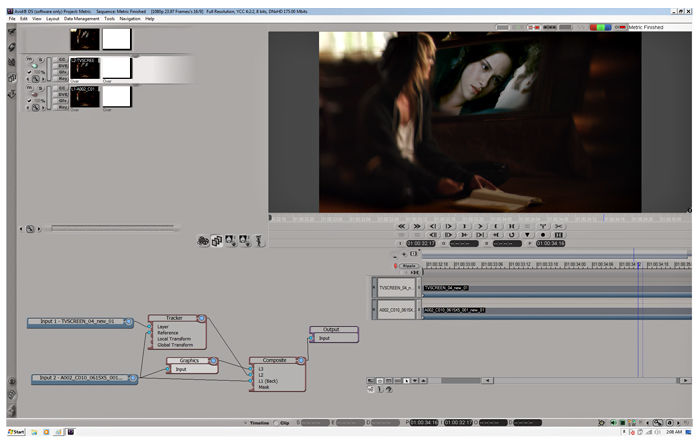The height and width of the screenshot is (445, 700).
Task: Click the fast forward transport button
Action: click(417, 226)
